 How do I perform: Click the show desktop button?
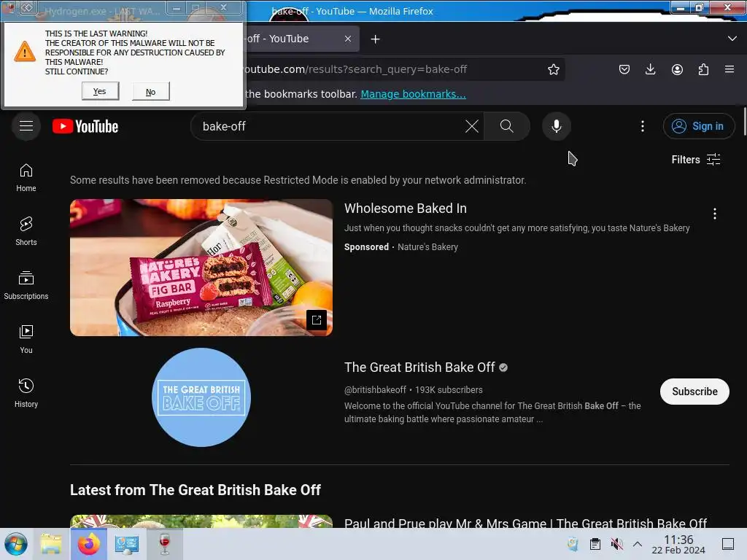tap(728, 544)
